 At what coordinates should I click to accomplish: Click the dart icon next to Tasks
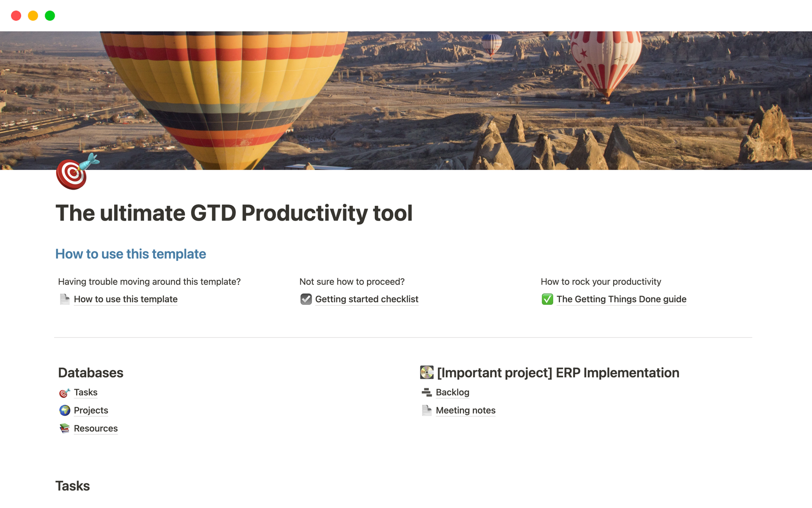64,392
